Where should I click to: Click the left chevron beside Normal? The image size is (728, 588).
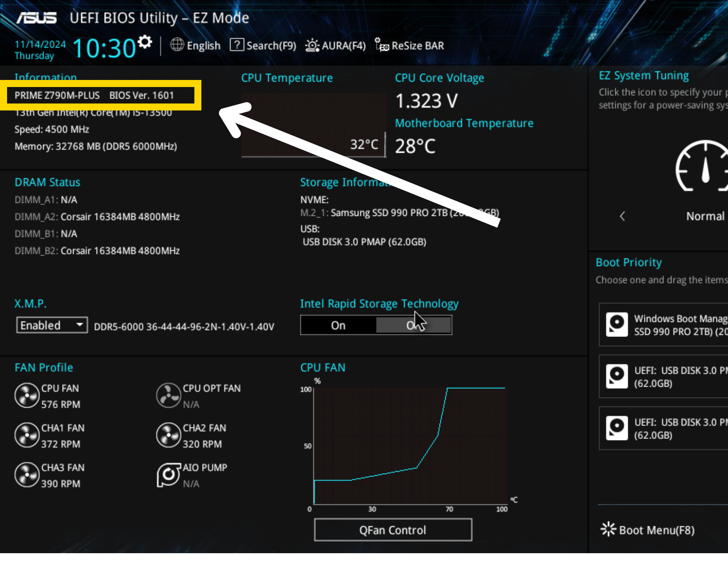(622, 216)
